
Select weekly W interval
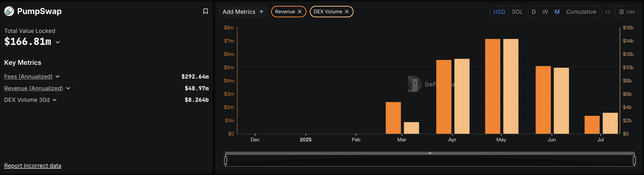[545, 12]
